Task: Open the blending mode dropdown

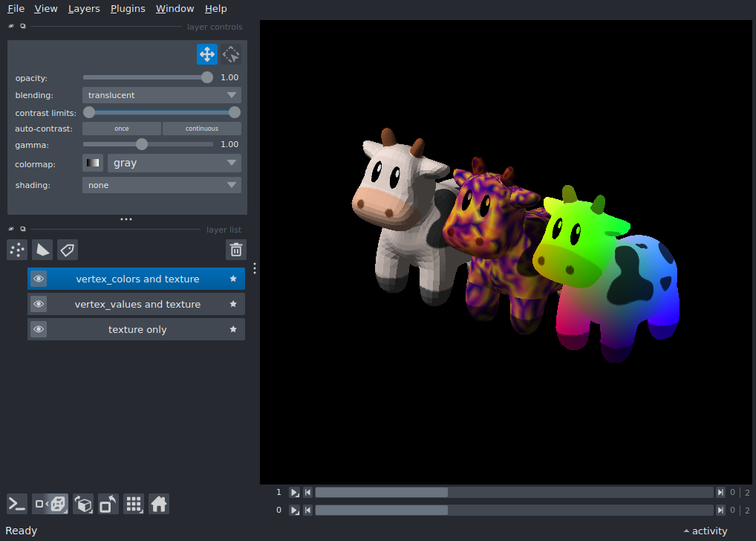Action: pyautogui.click(x=161, y=95)
